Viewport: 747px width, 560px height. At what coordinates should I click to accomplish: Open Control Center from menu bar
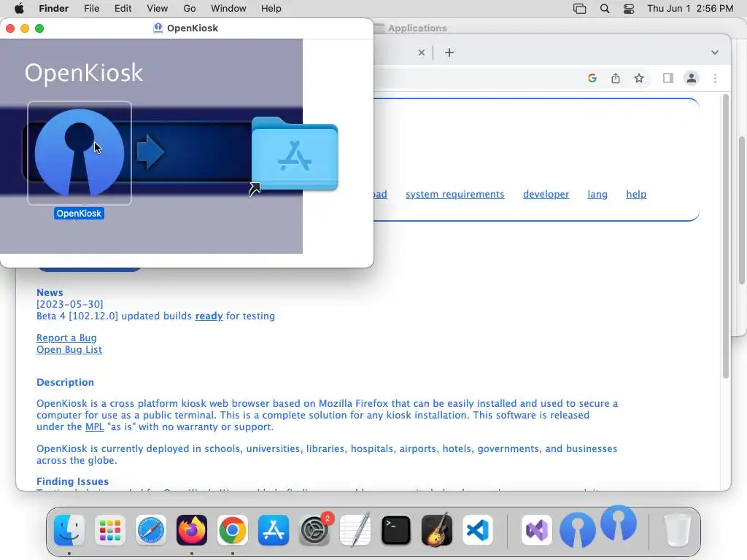click(629, 9)
